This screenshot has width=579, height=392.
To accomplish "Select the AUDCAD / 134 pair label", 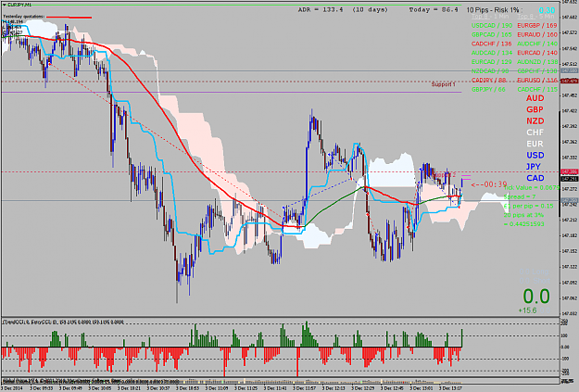I will [x=492, y=53].
